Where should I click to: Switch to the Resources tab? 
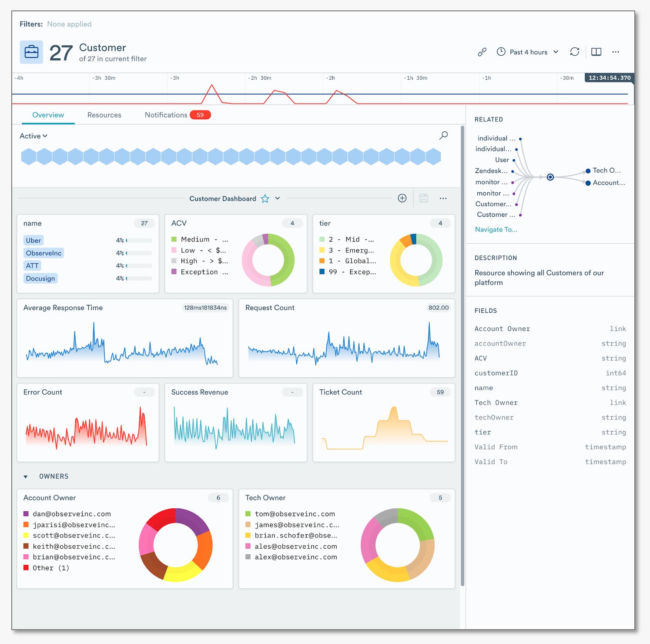(x=104, y=115)
